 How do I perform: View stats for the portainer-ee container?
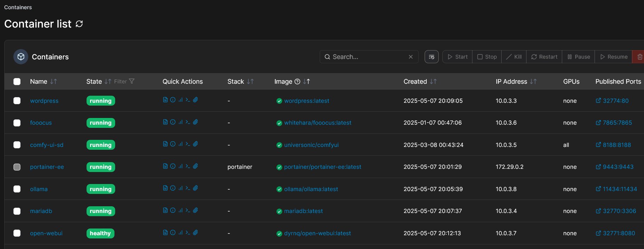(180, 166)
